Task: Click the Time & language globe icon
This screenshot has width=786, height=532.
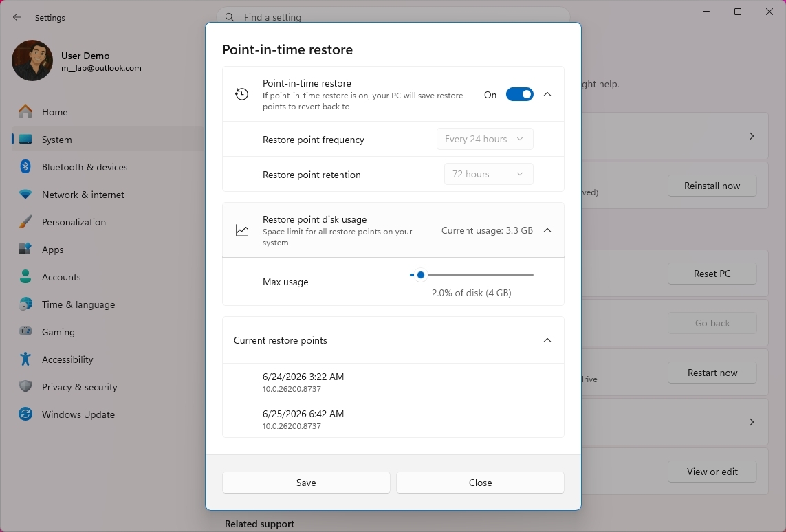Action: 25,304
